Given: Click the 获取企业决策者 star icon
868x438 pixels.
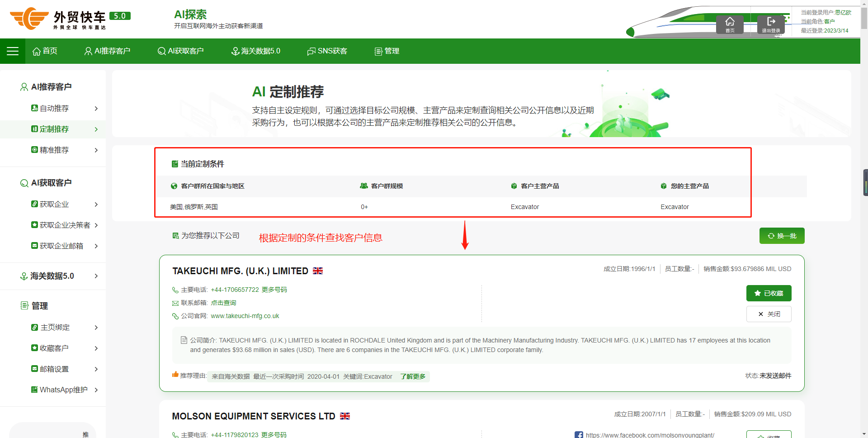Looking at the screenshot, I should [x=34, y=225].
